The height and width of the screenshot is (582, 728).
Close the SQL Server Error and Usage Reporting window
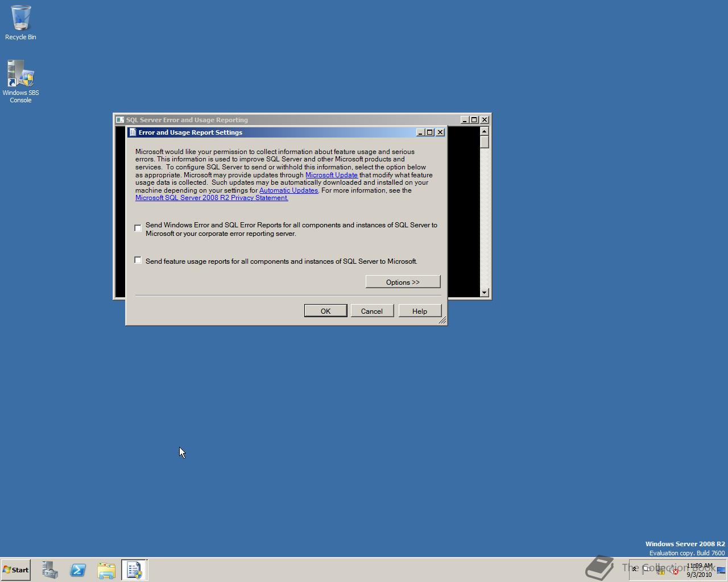pyautogui.click(x=485, y=120)
